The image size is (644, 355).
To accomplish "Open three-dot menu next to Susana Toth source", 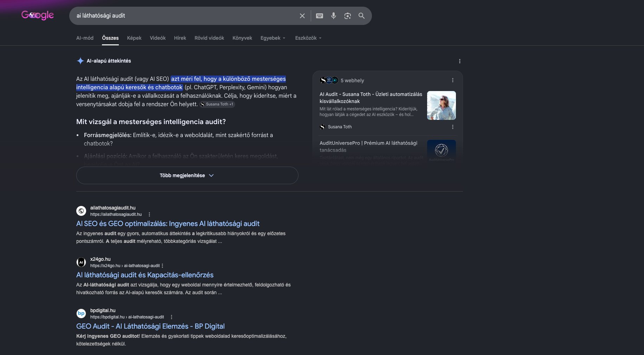I will [x=453, y=127].
